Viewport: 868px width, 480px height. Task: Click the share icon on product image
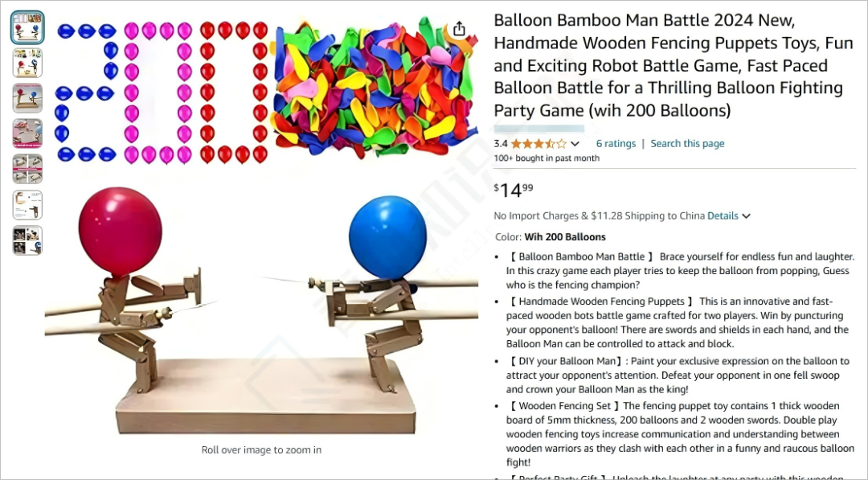(x=459, y=29)
